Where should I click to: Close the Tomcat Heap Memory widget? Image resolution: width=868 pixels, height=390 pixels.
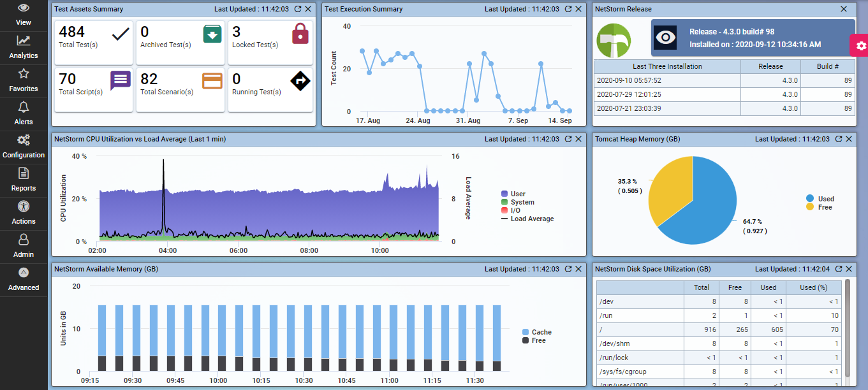pos(849,139)
